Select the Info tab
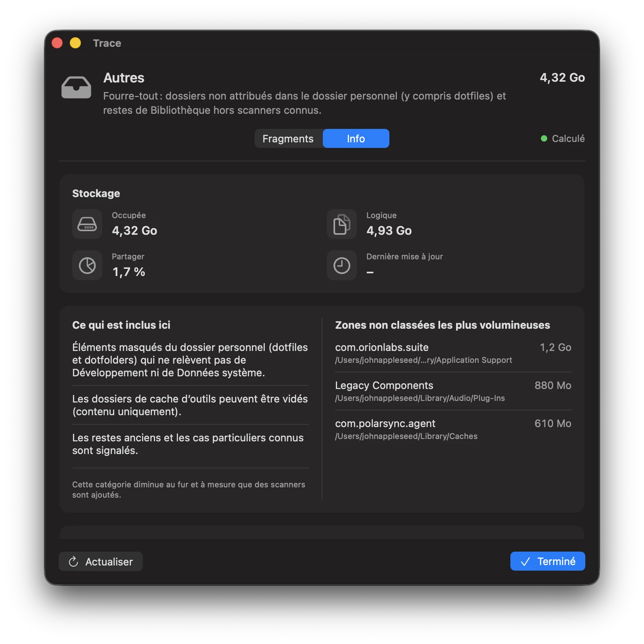The width and height of the screenshot is (644, 644). [x=356, y=138]
